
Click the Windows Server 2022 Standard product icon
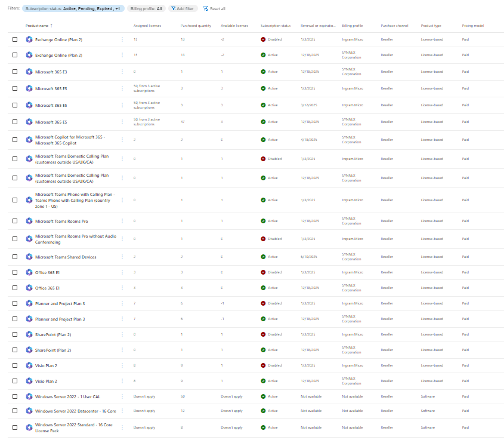tap(29, 427)
